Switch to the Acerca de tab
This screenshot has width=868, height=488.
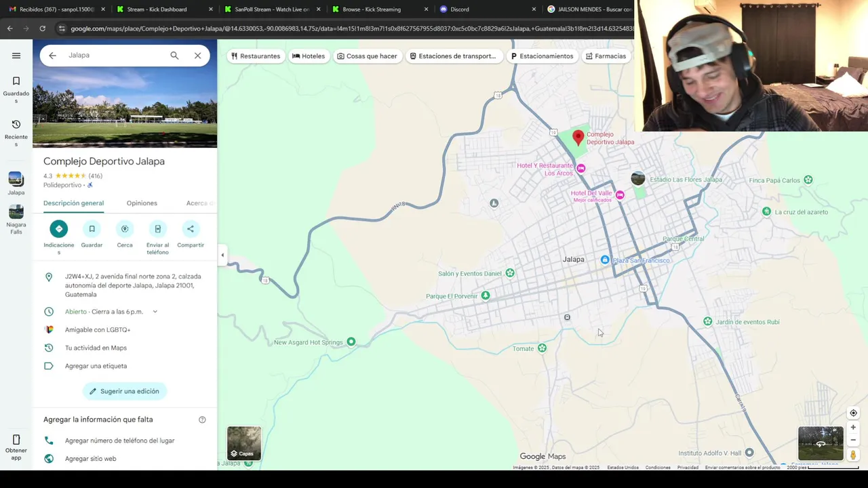[201, 203]
